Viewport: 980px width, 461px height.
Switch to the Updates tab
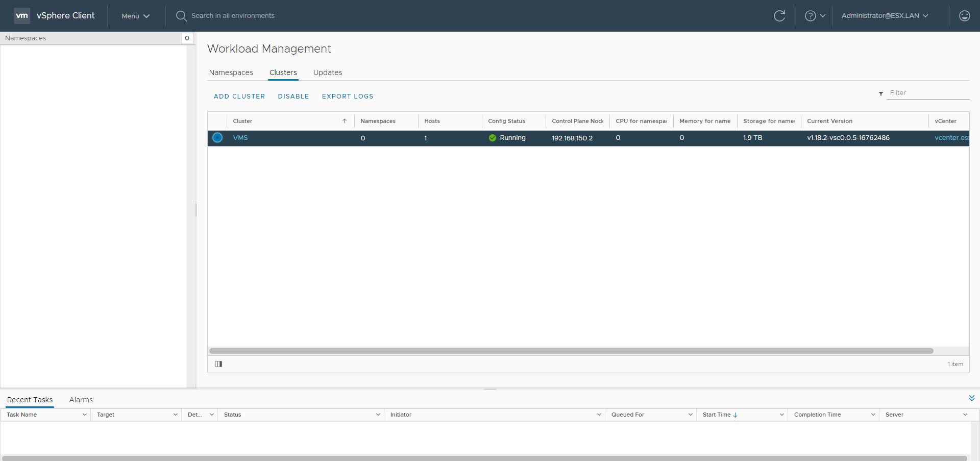click(327, 72)
